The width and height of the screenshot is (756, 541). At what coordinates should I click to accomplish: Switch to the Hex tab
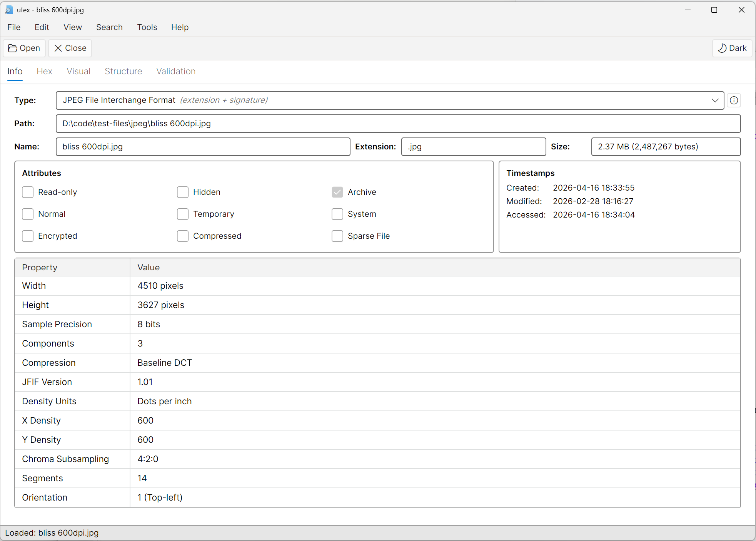pyautogui.click(x=44, y=71)
